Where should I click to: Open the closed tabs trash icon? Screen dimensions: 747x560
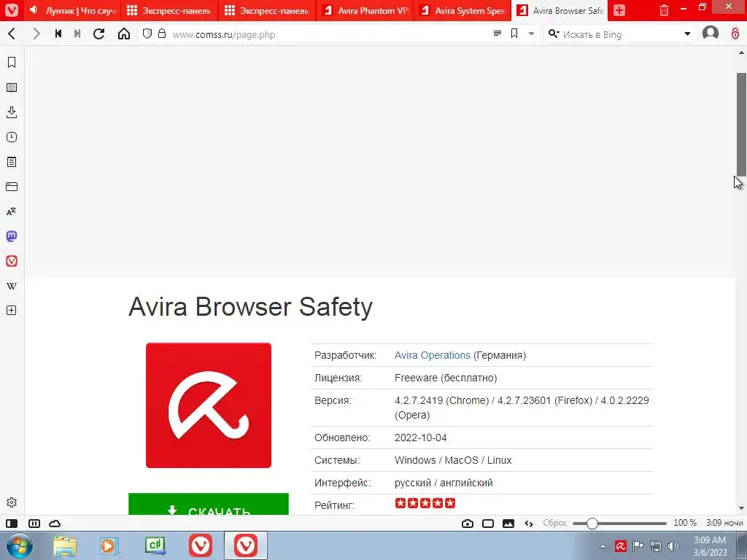pyautogui.click(x=664, y=10)
